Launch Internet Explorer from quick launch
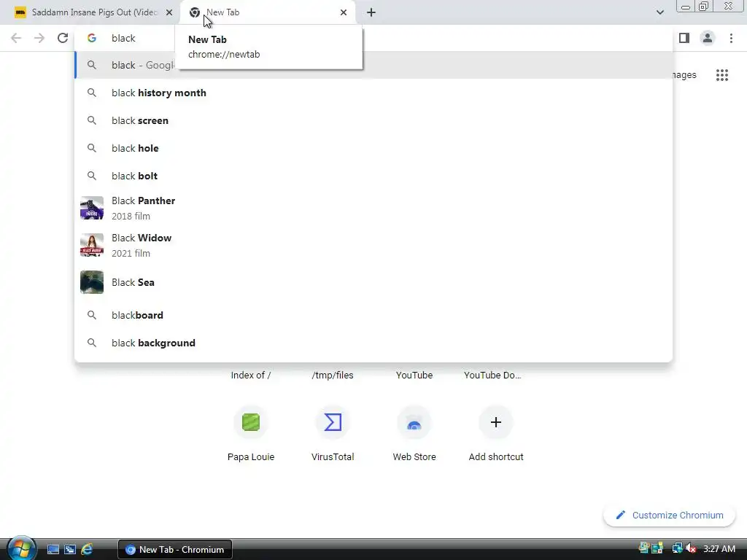 pos(87,550)
